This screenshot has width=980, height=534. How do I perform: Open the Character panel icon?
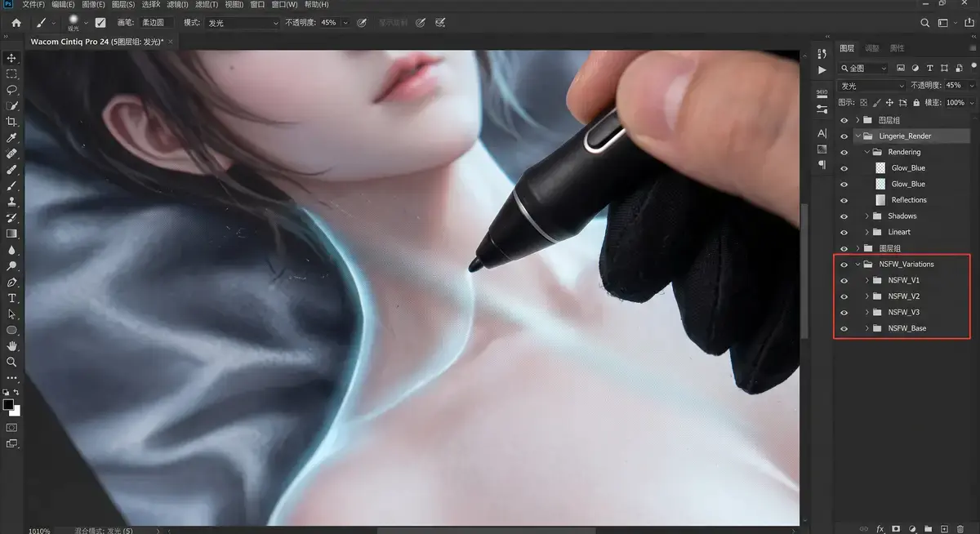pyautogui.click(x=822, y=133)
